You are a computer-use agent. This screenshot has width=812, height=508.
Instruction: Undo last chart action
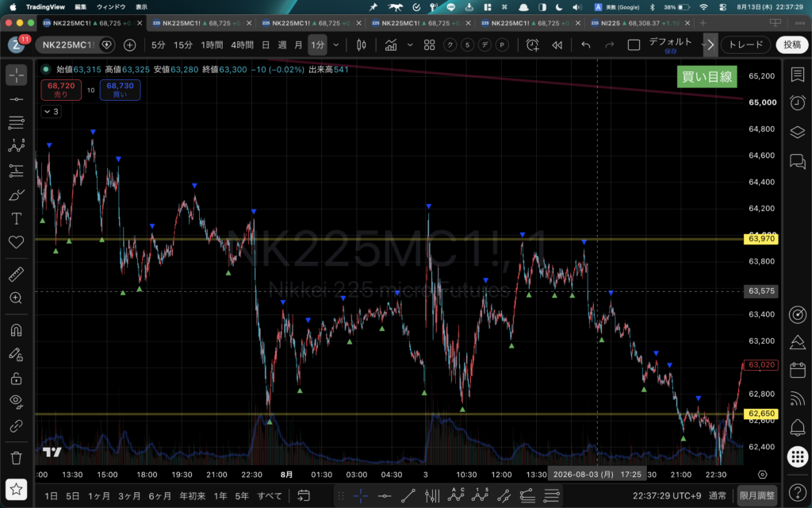(x=586, y=45)
